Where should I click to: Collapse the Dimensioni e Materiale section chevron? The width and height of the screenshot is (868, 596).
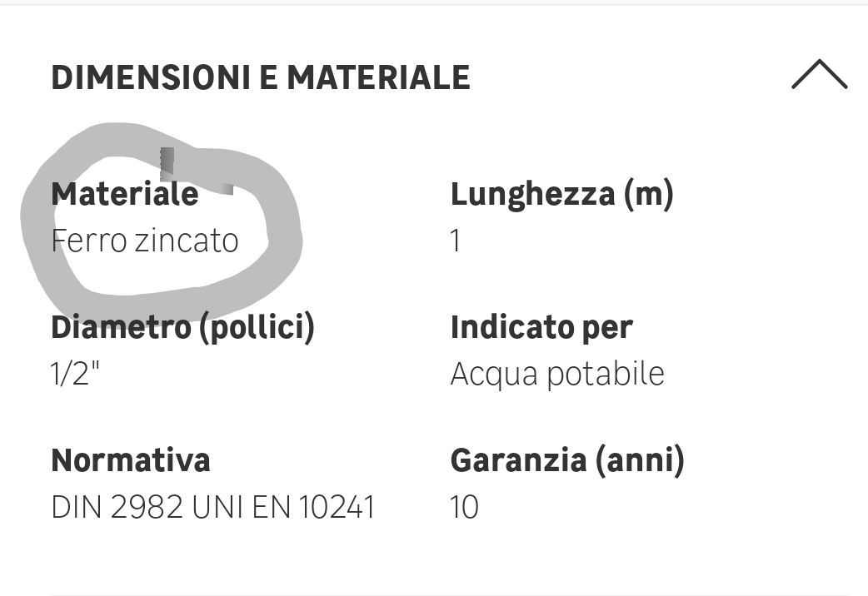[x=820, y=74]
